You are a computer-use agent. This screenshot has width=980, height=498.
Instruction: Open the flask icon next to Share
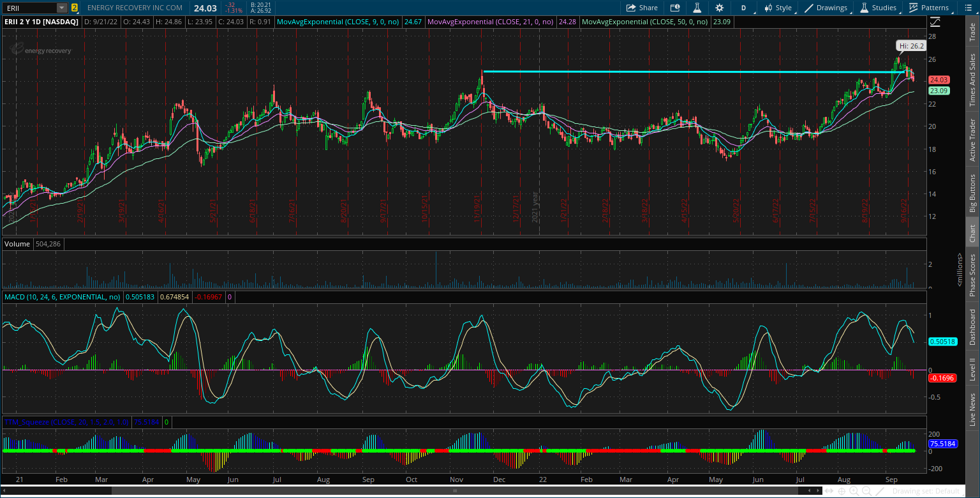(x=697, y=8)
